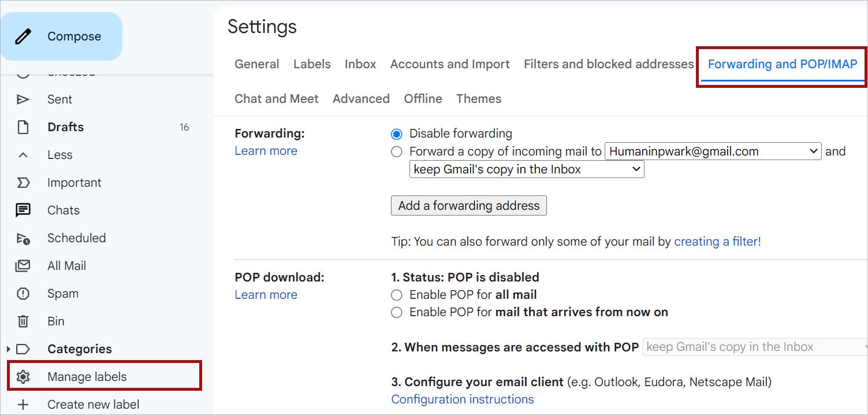The height and width of the screenshot is (415, 868).
Task: Click the Bin trash icon
Action: click(x=23, y=321)
